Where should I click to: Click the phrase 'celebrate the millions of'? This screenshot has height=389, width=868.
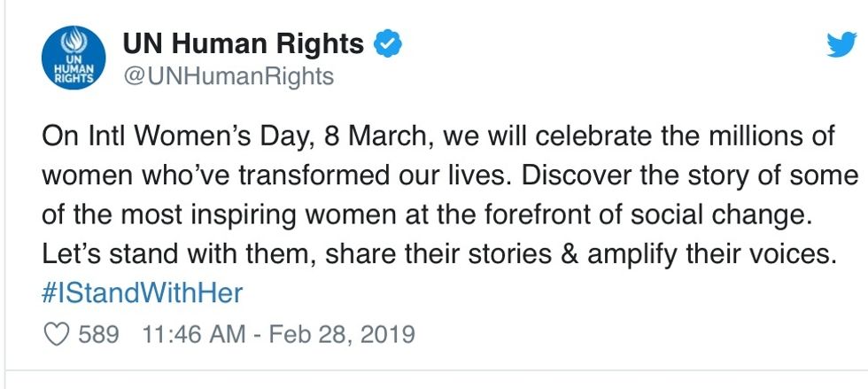(684, 137)
